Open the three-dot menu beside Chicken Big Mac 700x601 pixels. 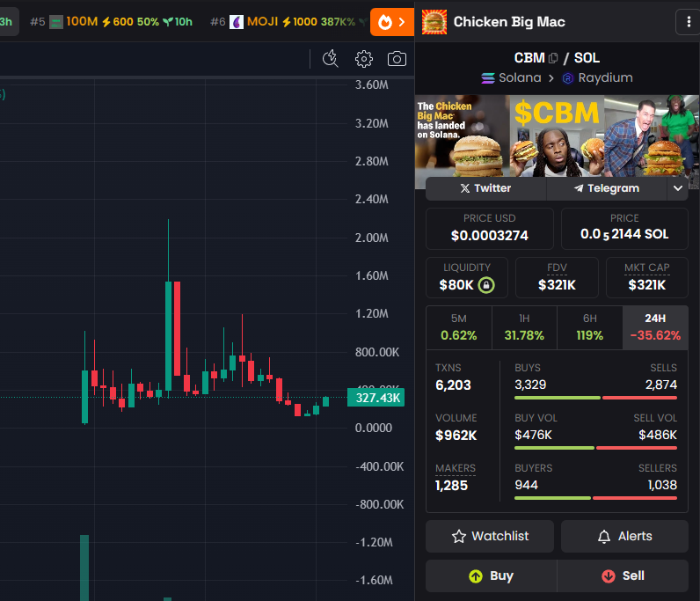click(x=689, y=21)
